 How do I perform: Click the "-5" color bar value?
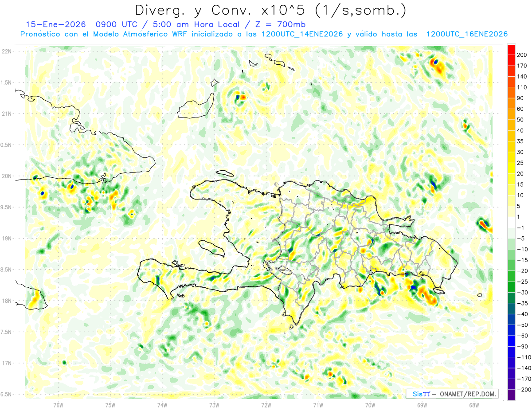pos(522,239)
